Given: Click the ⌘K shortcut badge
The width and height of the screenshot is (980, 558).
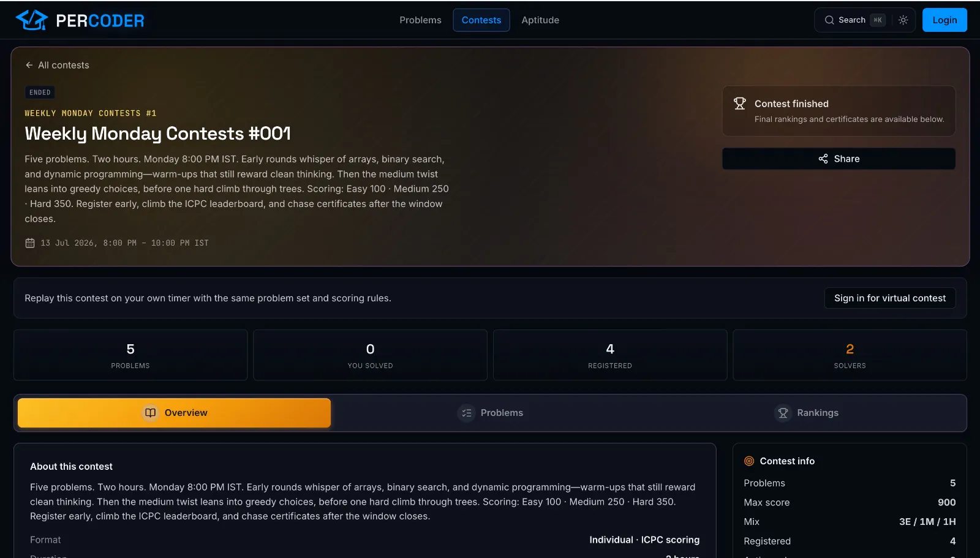Looking at the screenshot, I should click(878, 20).
